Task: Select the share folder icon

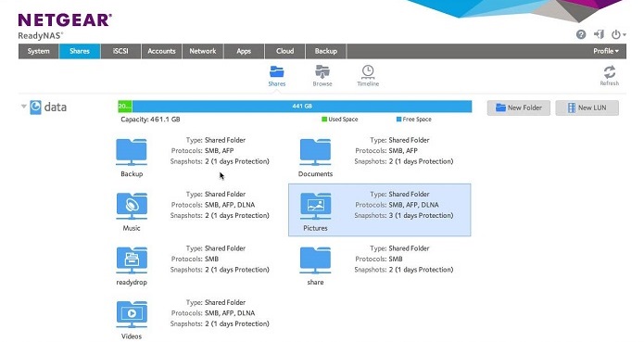Action: [x=315, y=260]
